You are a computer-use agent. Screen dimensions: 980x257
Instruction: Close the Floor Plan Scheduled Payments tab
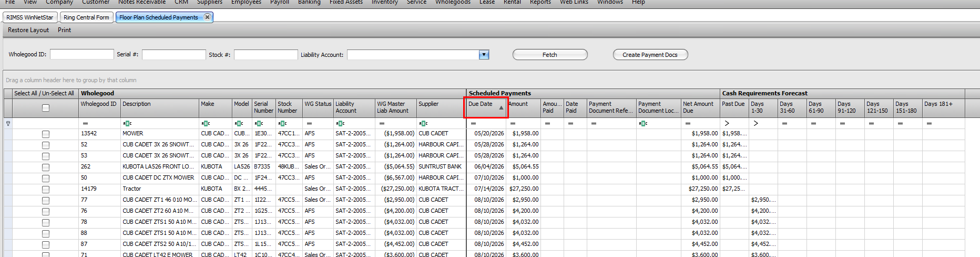(x=207, y=17)
